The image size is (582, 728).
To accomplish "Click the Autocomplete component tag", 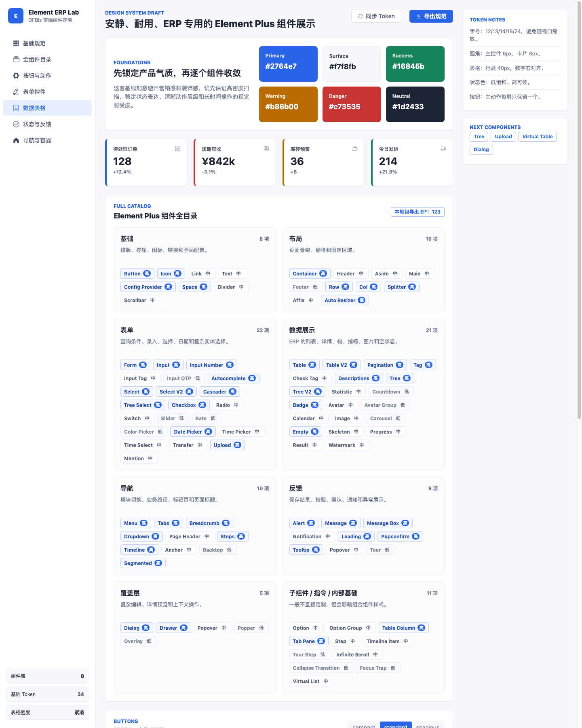I will point(234,379).
